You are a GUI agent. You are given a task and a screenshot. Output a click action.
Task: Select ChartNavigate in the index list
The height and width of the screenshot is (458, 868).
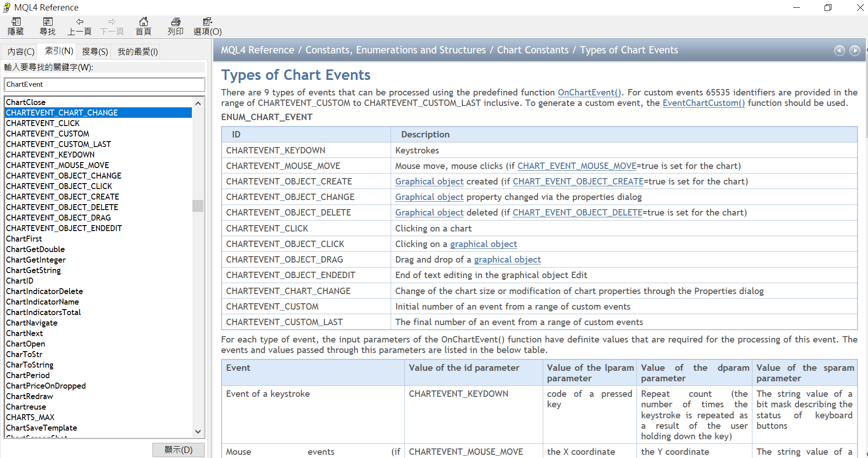click(x=98, y=323)
